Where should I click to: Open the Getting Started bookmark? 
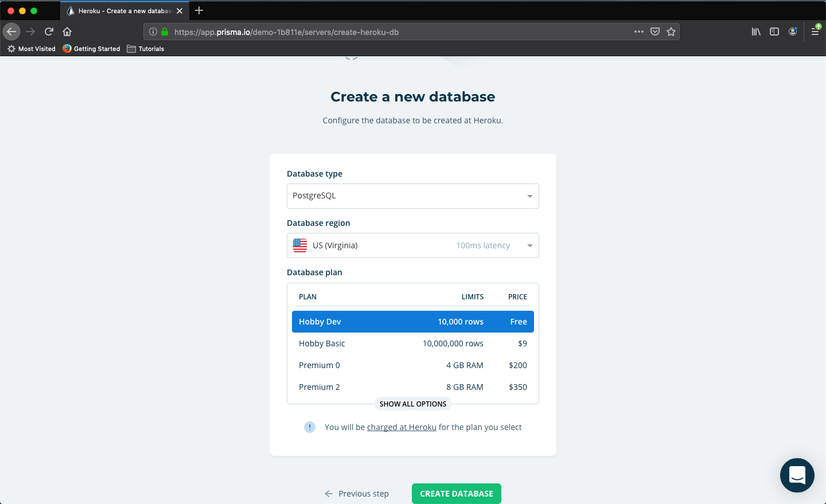92,49
